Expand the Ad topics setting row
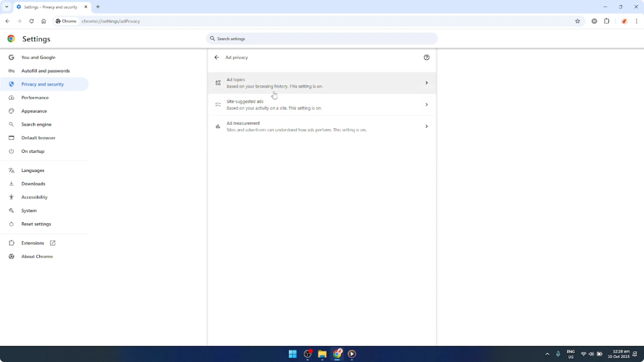 click(x=321, y=83)
